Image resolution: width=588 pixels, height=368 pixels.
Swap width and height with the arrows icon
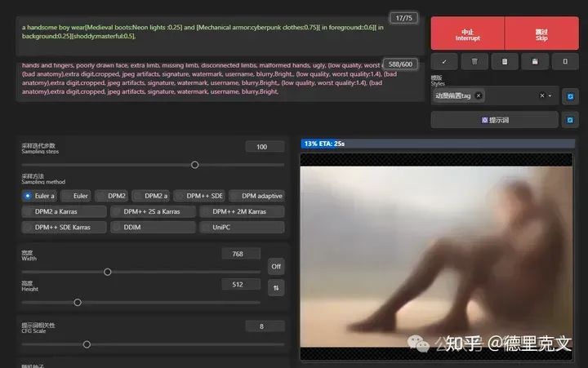click(x=276, y=288)
